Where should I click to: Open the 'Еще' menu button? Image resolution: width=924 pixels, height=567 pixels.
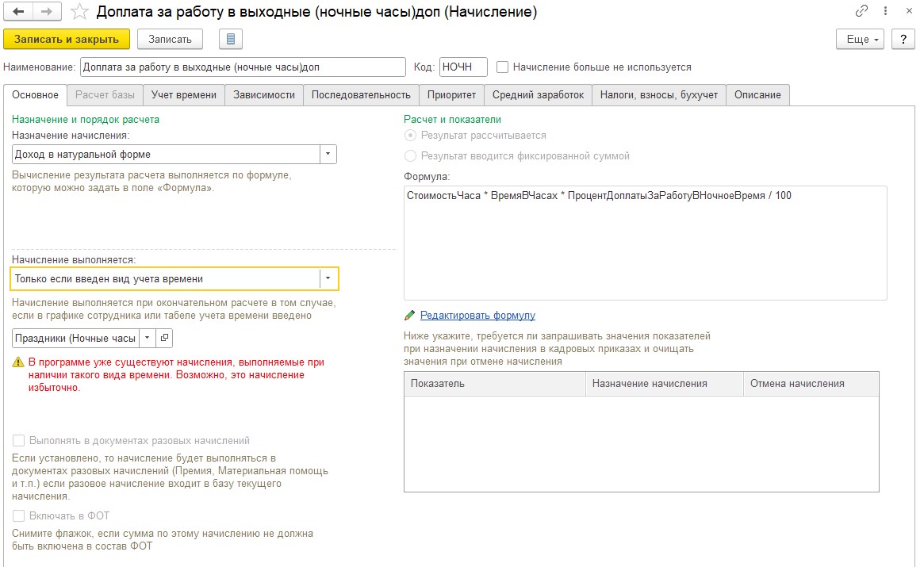tap(863, 39)
